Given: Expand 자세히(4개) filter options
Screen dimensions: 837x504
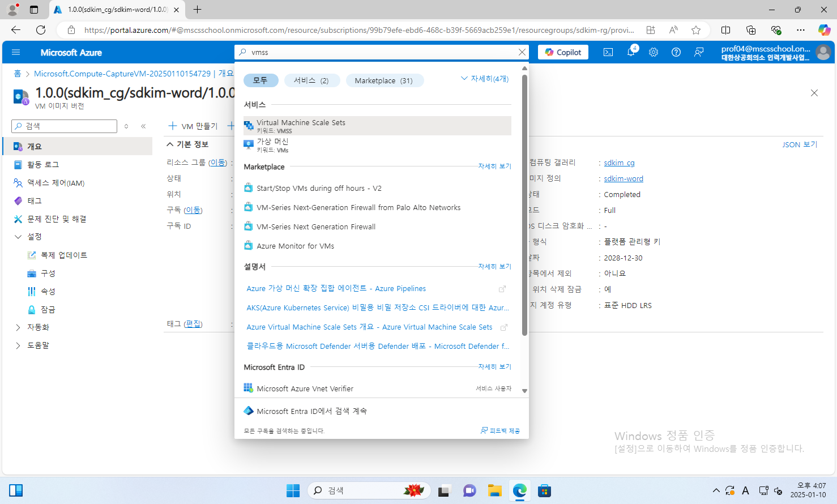Looking at the screenshot, I should (485, 79).
